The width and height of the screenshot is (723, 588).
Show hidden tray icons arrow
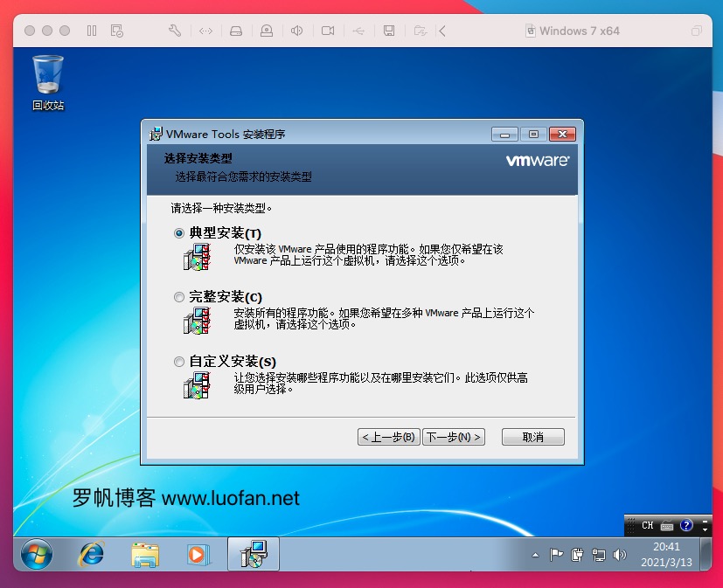click(x=535, y=555)
